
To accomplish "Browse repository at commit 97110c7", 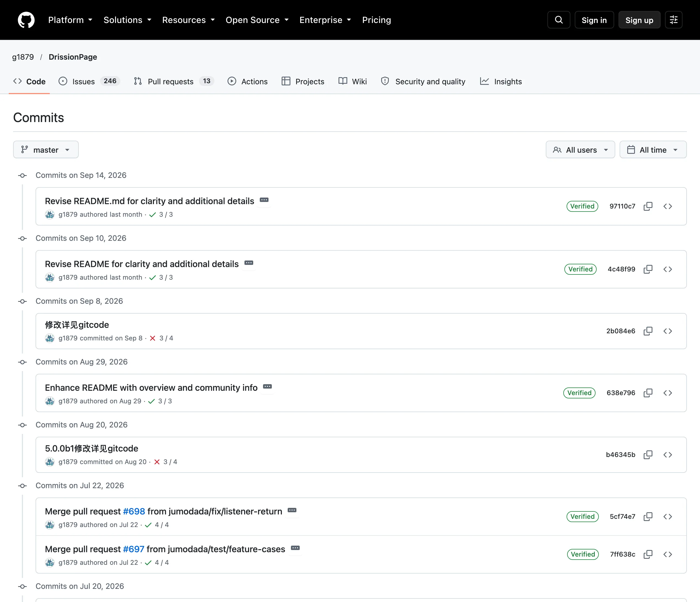I will click(x=667, y=206).
